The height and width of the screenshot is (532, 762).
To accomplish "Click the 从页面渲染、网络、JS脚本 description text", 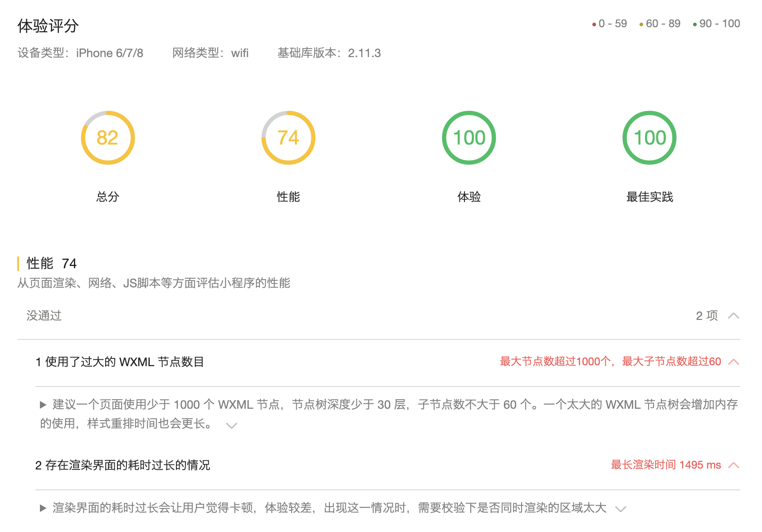I will pyautogui.click(x=154, y=283).
